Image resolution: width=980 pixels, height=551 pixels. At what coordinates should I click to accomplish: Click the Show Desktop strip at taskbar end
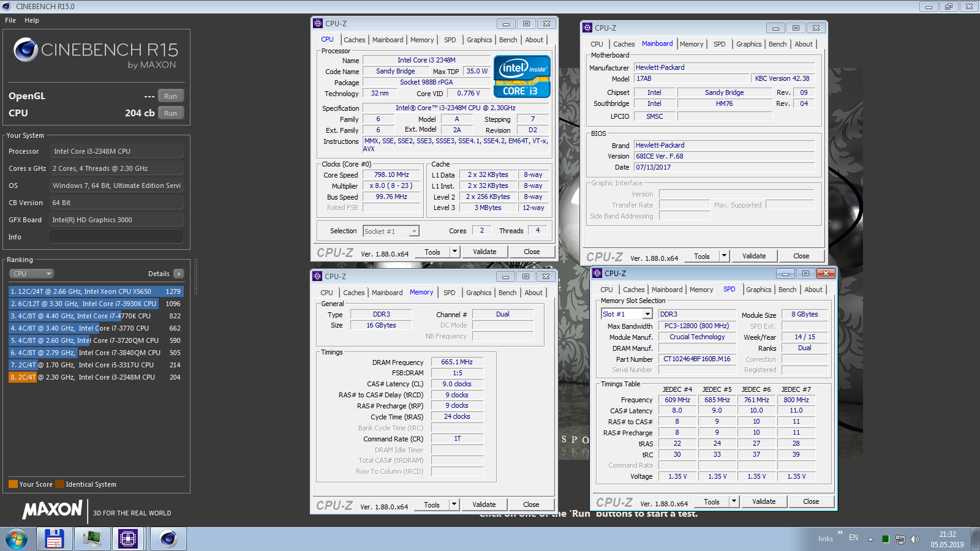point(975,539)
